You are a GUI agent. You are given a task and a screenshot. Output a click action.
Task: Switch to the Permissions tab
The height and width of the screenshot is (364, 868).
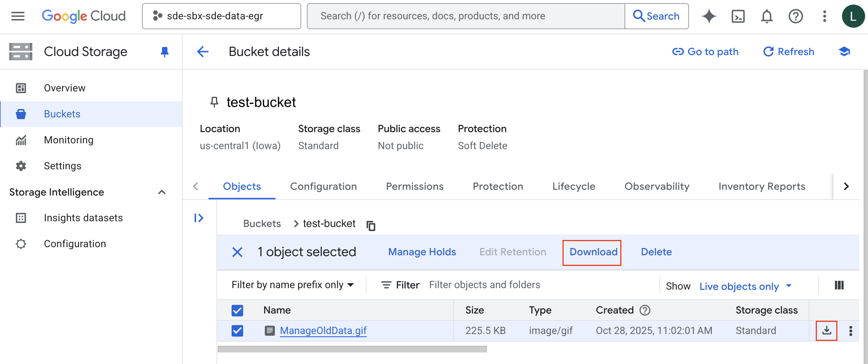pos(414,187)
